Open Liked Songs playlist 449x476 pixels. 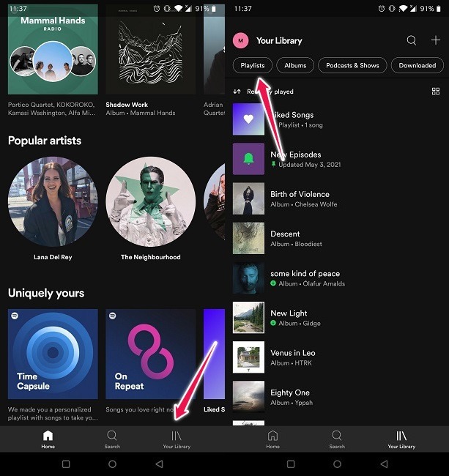click(337, 119)
